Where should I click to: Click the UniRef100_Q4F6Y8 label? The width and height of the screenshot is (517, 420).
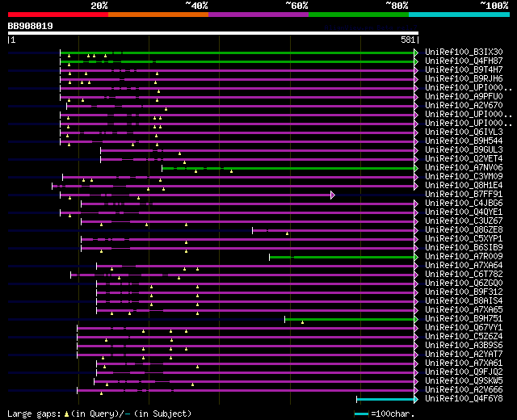tap(464, 399)
